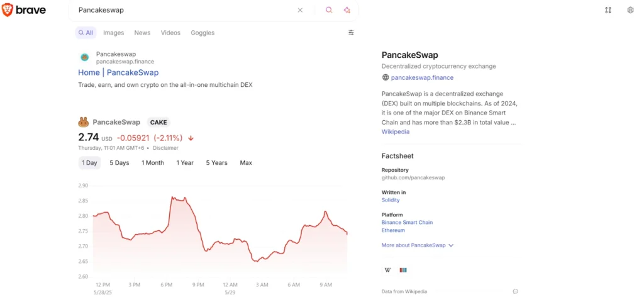Open the Images results tab
644x297 pixels.
114,33
